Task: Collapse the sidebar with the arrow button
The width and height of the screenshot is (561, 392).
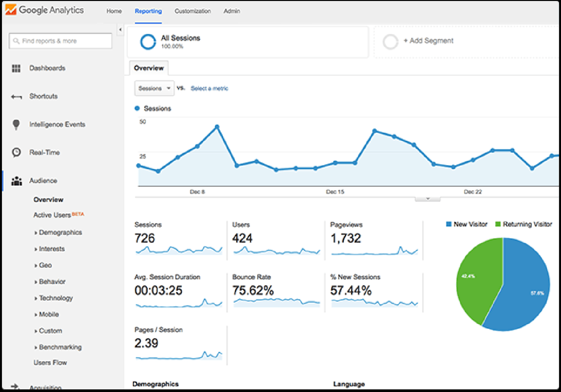Action: [120, 30]
